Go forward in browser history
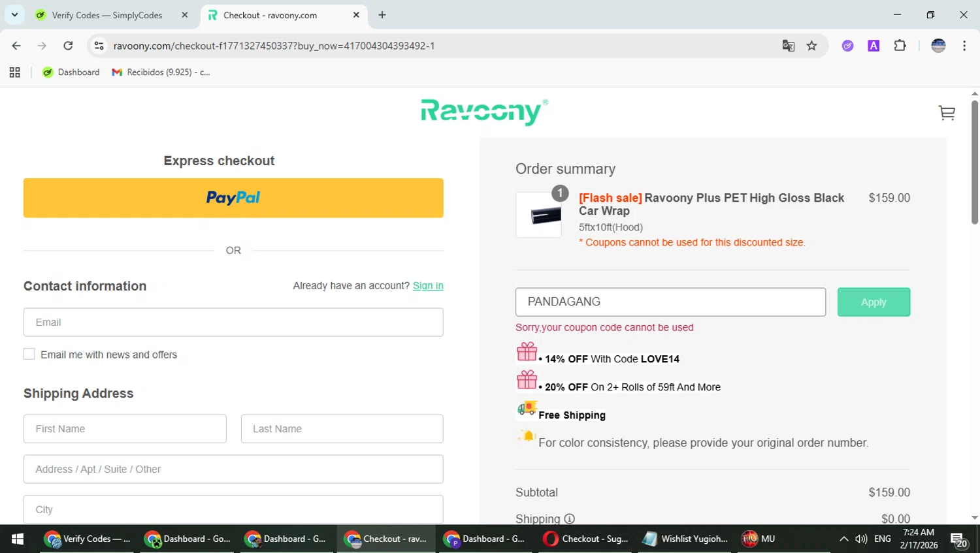 pos(42,46)
